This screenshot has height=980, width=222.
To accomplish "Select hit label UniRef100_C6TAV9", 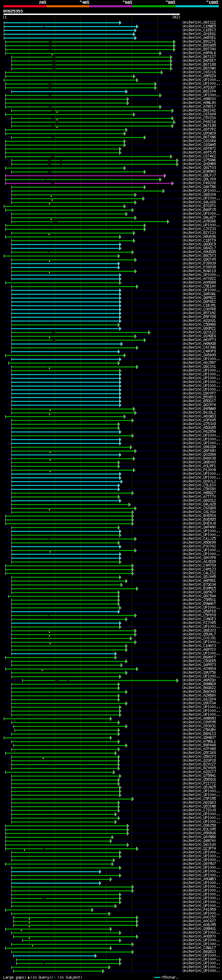I will click(199, 114).
